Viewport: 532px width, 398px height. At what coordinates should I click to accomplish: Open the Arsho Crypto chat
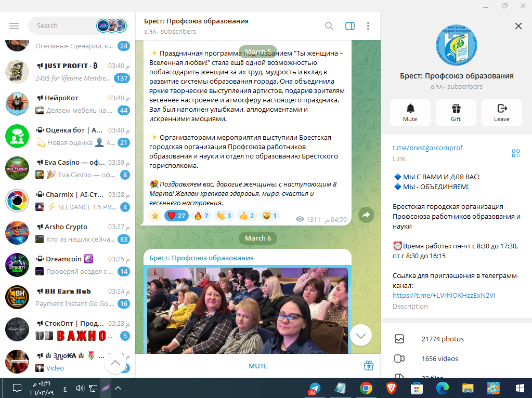coord(68,233)
